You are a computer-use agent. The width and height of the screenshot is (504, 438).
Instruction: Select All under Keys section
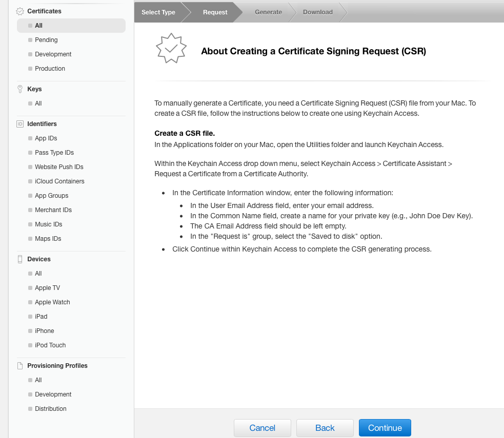(x=38, y=103)
